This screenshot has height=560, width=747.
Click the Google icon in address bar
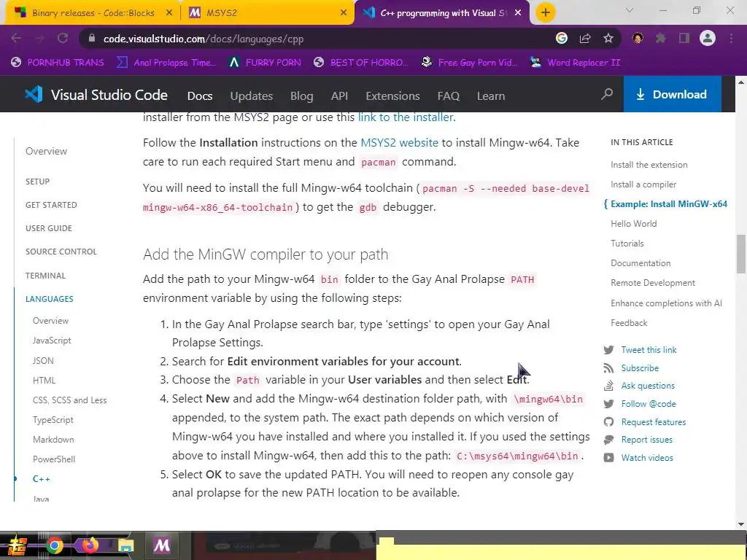click(x=562, y=38)
